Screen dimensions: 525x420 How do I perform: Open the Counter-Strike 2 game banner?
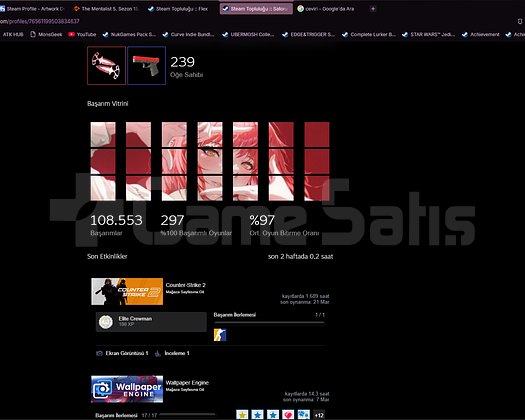tap(127, 291)
